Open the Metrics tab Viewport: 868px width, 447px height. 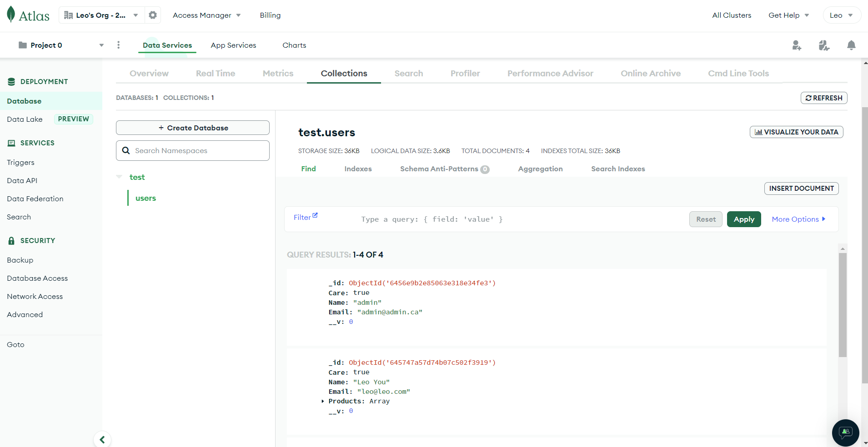click(278, 73)
